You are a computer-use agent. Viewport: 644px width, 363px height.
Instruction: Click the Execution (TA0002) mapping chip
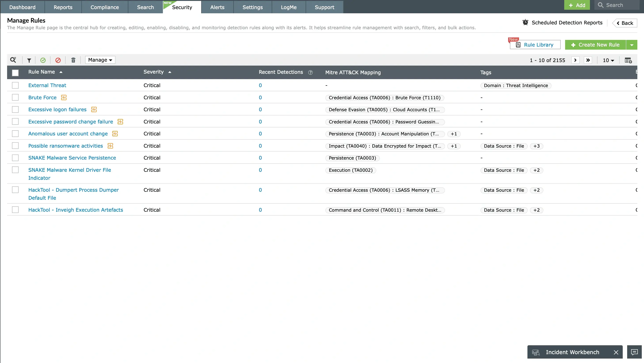point(351,170)
